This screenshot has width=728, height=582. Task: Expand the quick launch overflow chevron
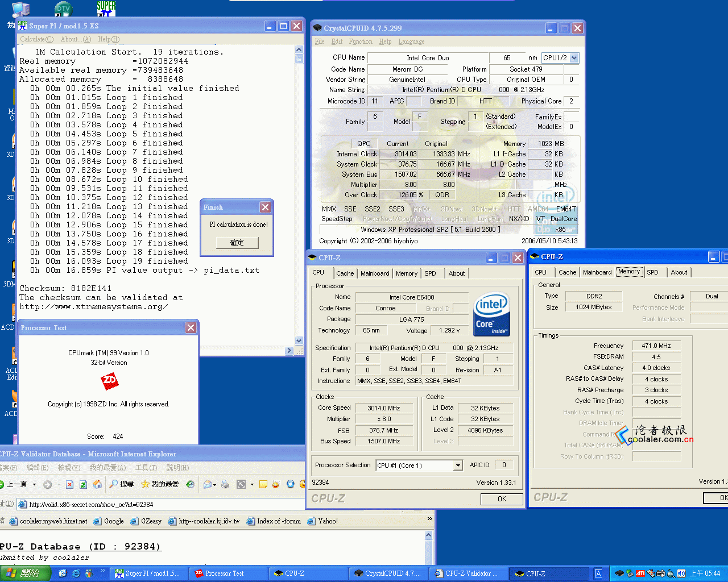coord(102,570)
